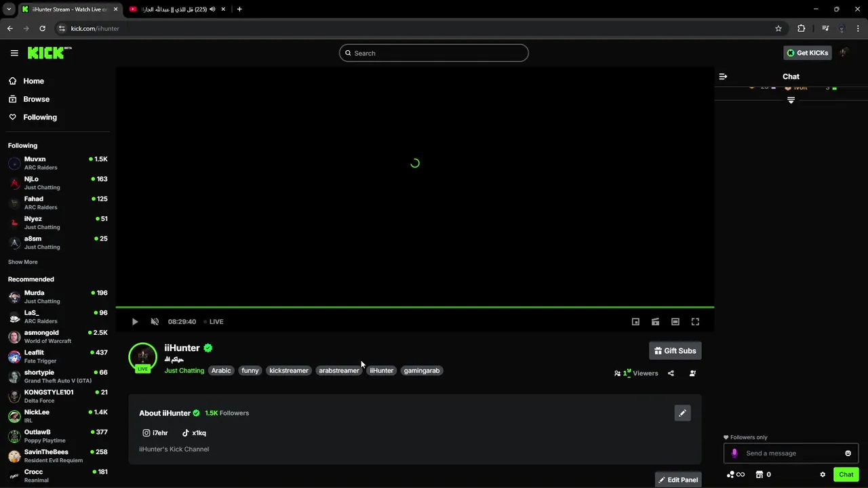868x488 pixels.
Task: Click the KICK logo
Action: click(x=49, y=53)
